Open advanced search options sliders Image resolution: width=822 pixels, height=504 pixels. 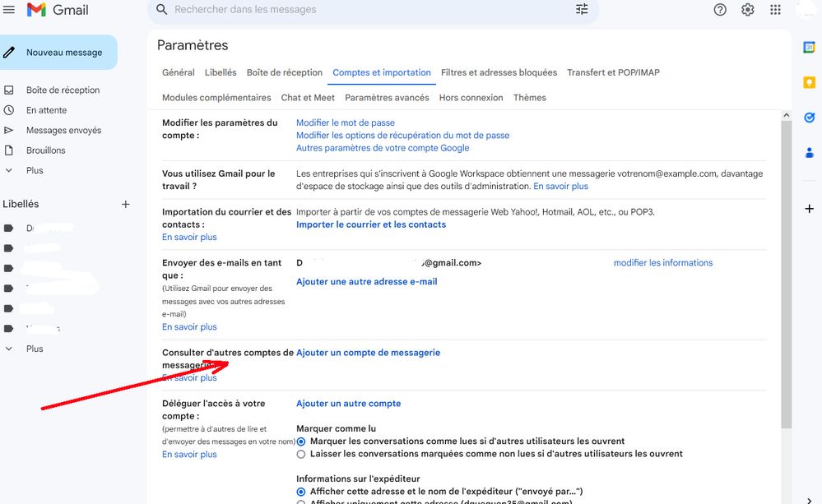click(582, 9)
